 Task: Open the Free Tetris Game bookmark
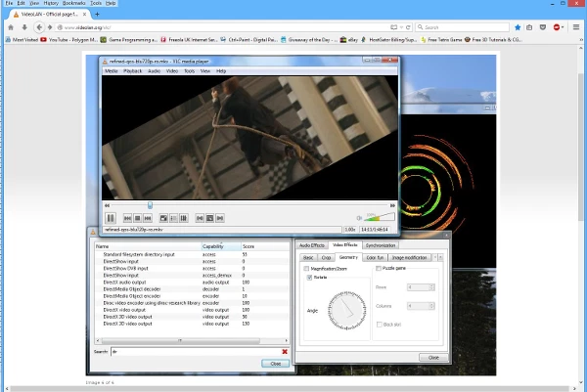(x=441, y=40)
